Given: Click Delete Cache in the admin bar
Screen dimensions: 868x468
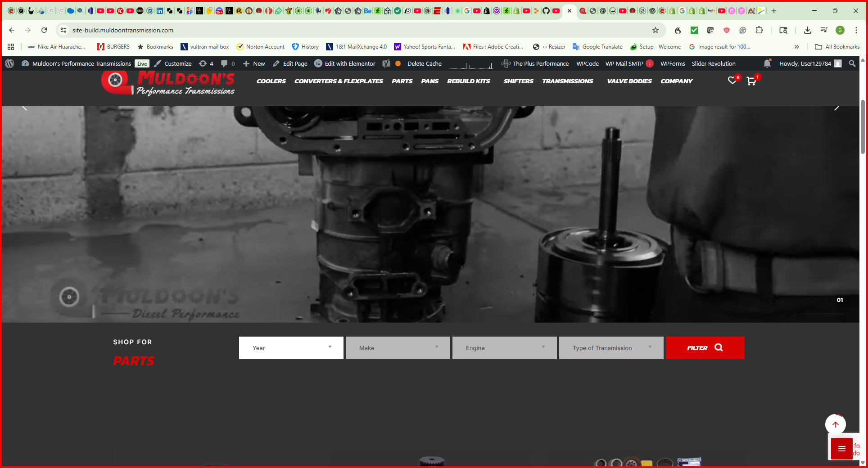Looking at the screenshot, I should [424, 63].
